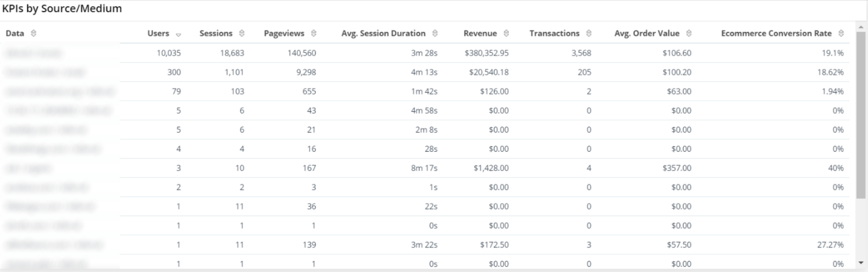Click sessions cell 103
Image resolution: width=868 pixels, height=272 pixels.
238,91
